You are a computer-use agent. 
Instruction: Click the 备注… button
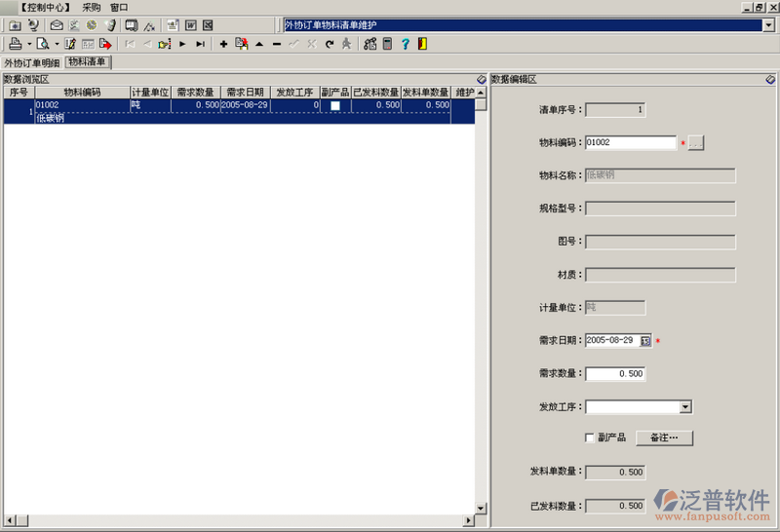[x=663, y=437]
